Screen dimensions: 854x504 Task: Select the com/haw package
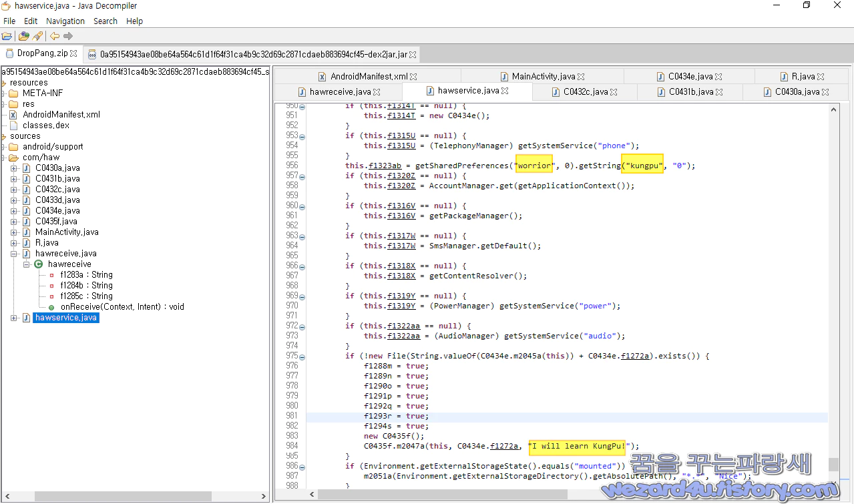click(41, 157)
